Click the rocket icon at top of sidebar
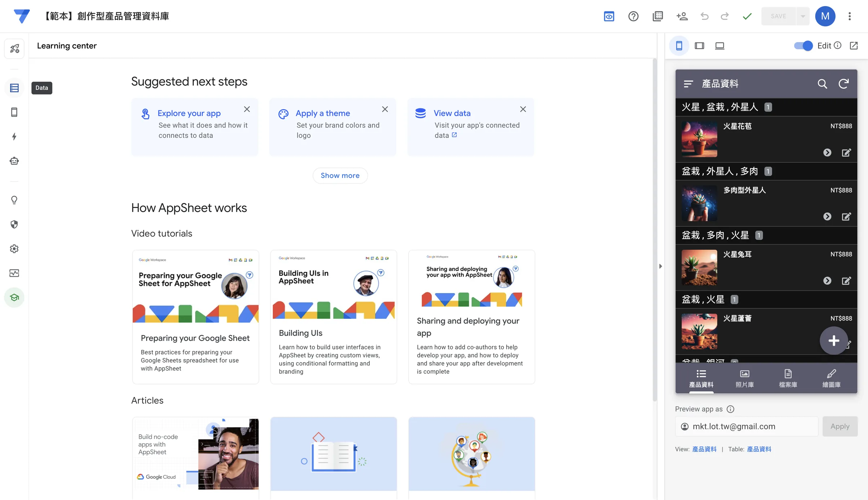Viewport: 868px width, 500px height. (14, 48)
